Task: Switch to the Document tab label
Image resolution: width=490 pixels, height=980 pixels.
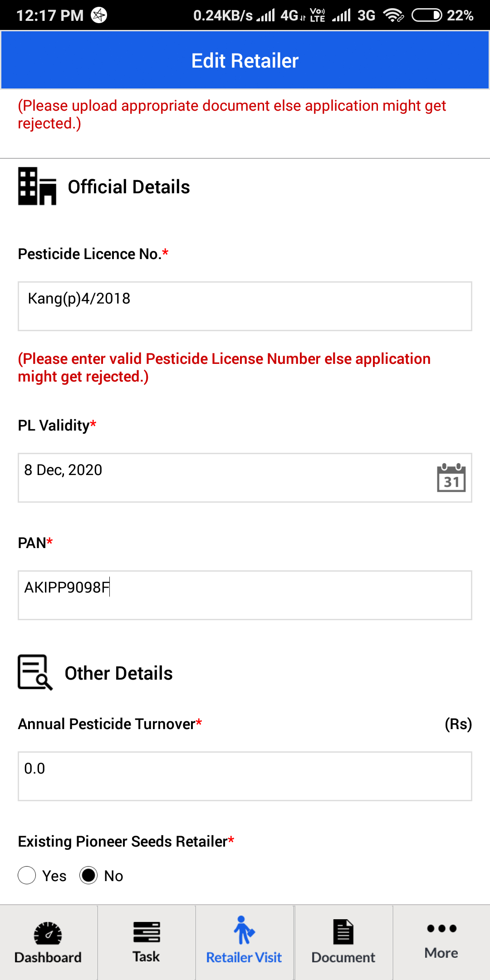Action: point(343,957)
